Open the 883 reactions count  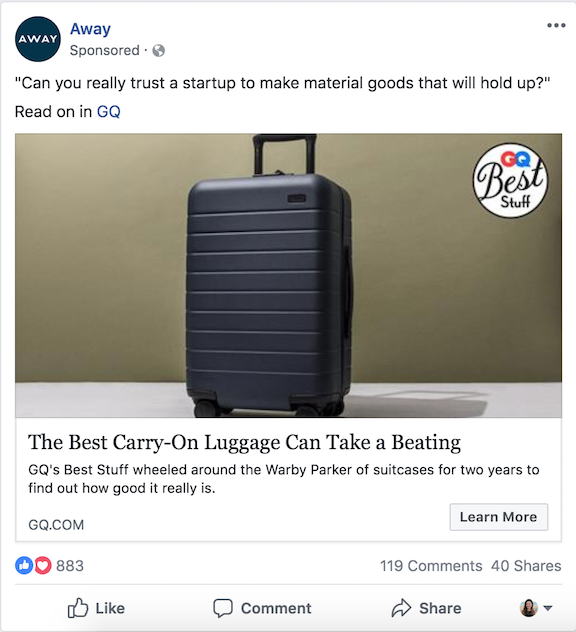pos(70,566)
